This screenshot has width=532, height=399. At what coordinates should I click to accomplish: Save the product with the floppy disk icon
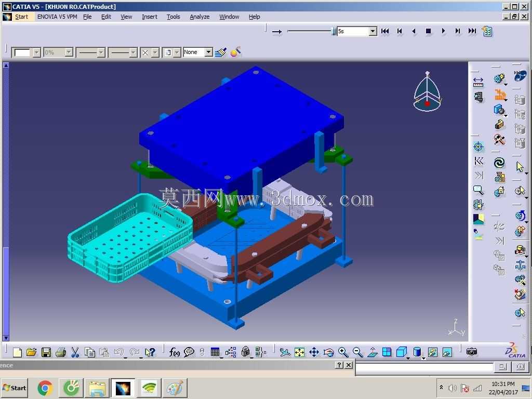[x=46, y=353]
